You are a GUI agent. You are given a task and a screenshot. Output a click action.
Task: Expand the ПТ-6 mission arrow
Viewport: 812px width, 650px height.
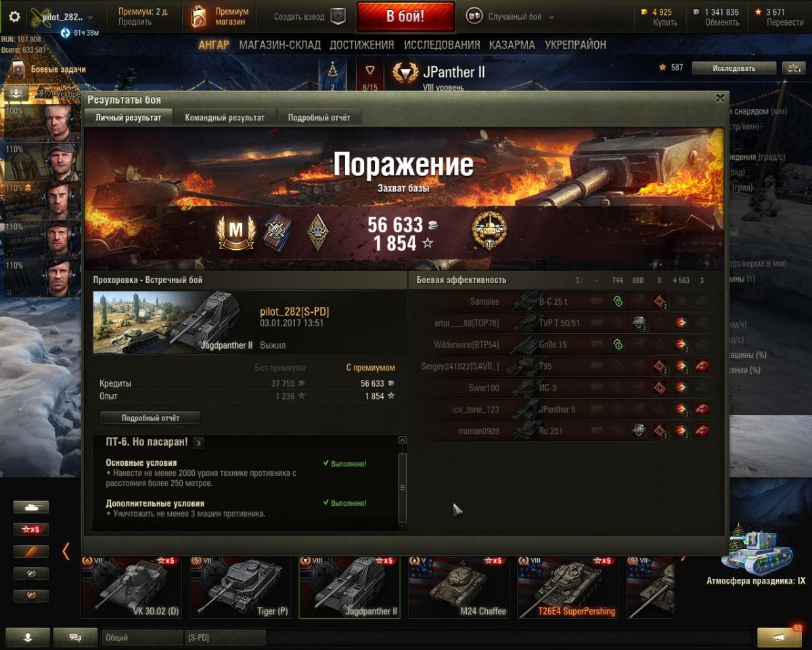tap(198, 443)
